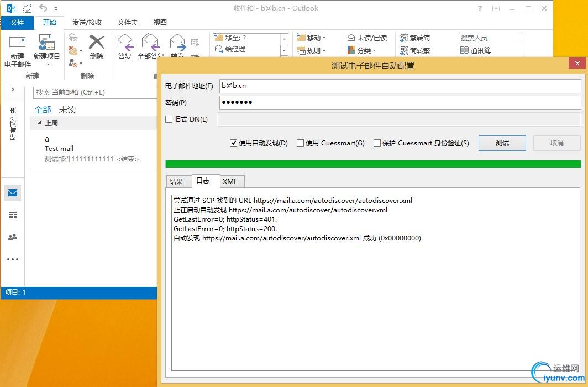Open the Clean Up dropdown arrow

81,50
